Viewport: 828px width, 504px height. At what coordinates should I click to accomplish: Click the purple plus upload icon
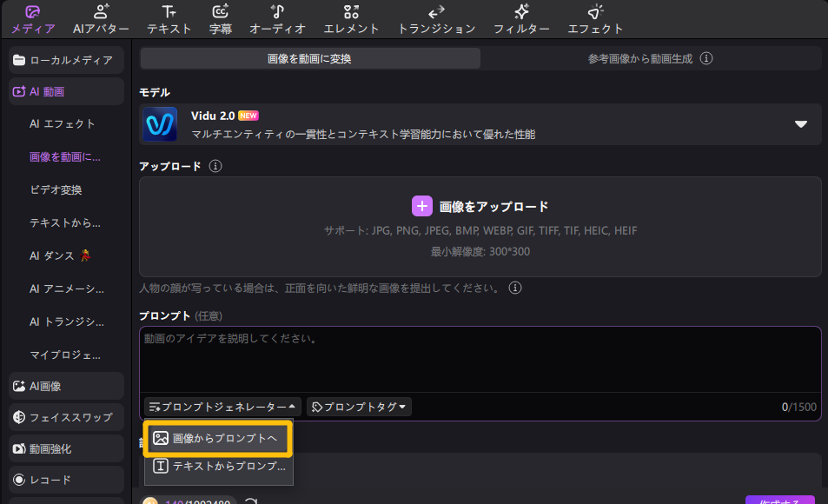click(x=422, y=206)
